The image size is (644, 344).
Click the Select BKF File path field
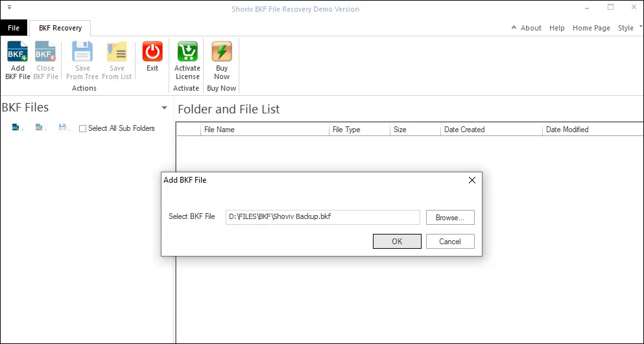pos(323,217)
